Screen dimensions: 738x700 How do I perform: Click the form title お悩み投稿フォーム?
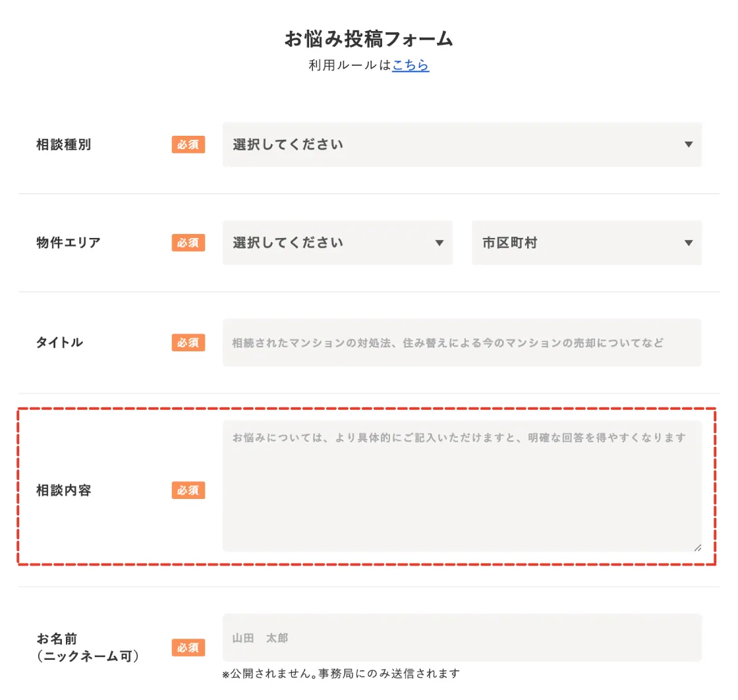point(369,39)
